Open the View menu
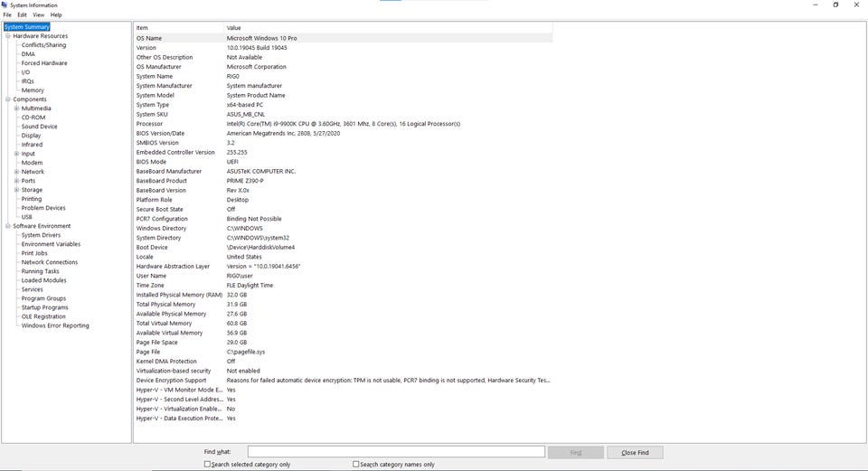 [38, 15]
